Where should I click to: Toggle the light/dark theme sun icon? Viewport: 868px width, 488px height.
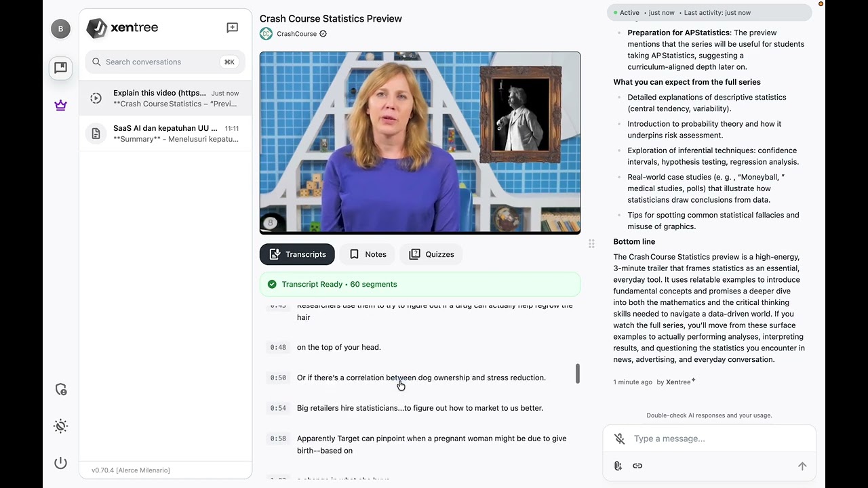[60, 426]
